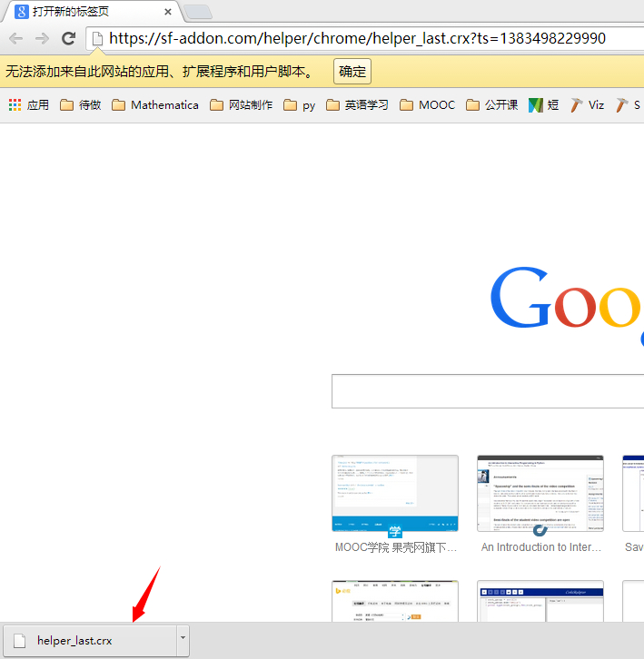Expand the helper_last.crx download options arrow

(x=183, y=640)
